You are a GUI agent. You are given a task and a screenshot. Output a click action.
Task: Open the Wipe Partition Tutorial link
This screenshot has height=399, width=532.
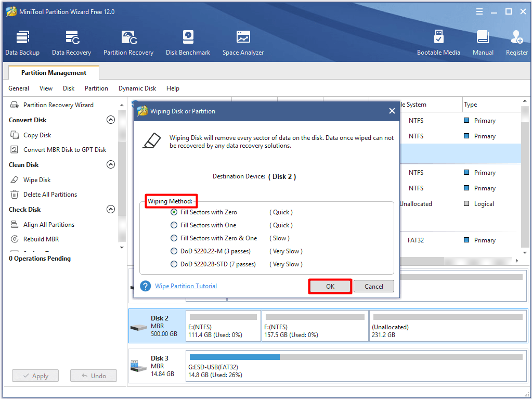186,286
